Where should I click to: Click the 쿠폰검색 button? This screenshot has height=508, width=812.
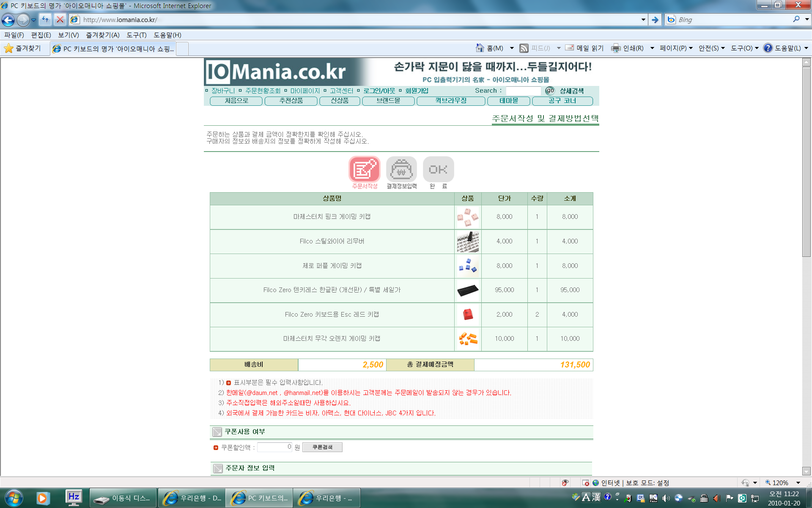pyautogui.click(x=322, y=447)
